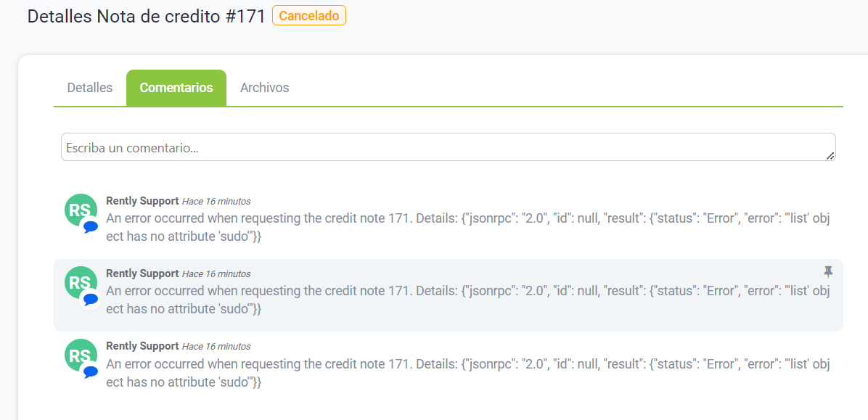
Task: Click the Rently Support name on the first comment
Action: pos(142,201)
